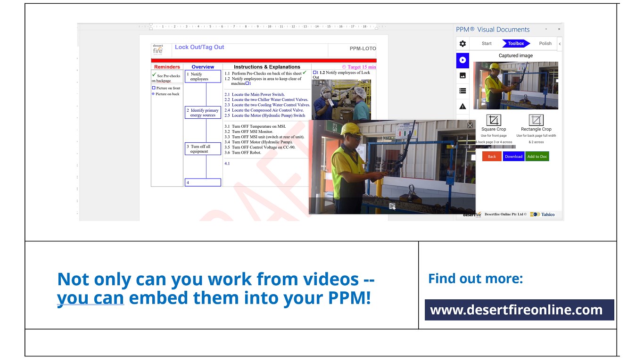Viewport: 644px width, 362px height.
Task: Open the warning triangle icon in sidebar
Action: pyautogui.click(x=462, y=107)
